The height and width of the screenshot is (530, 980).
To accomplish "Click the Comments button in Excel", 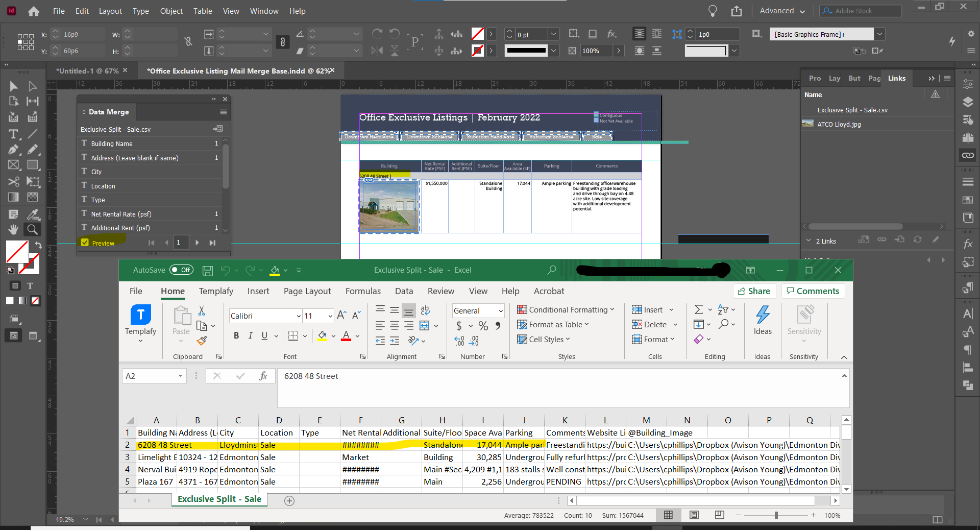I will point(813,291).
